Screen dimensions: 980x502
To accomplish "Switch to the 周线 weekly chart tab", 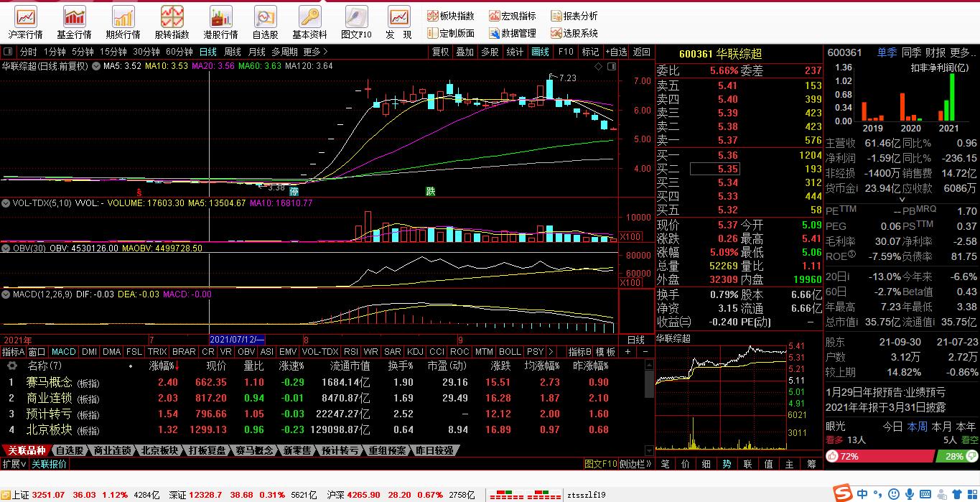I will click(233, 52).
